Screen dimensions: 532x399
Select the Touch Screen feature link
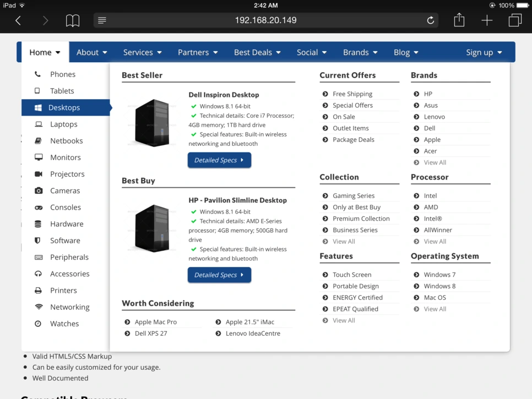click(352, 275)
